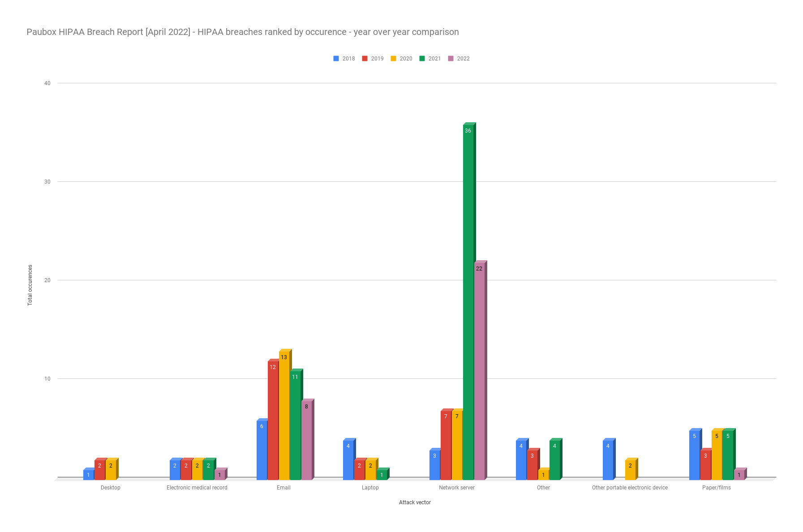Click the blue 2018 legend swatch
Viewport: 803px width, 532px height.
[x=336, y=59]
